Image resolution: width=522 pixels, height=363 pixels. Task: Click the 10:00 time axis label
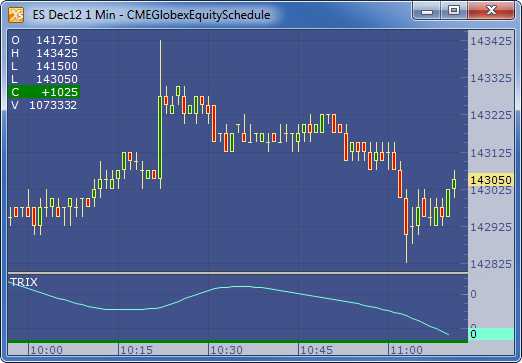(x=46, y=350)
